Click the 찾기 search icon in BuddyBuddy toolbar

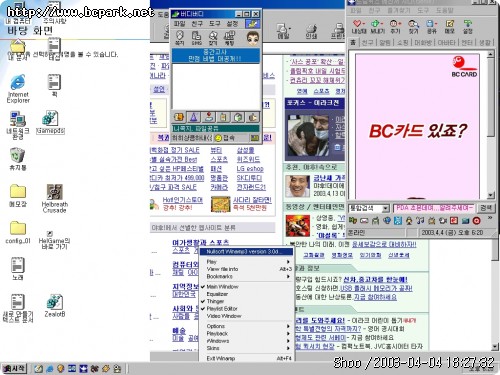coord(213,38)
